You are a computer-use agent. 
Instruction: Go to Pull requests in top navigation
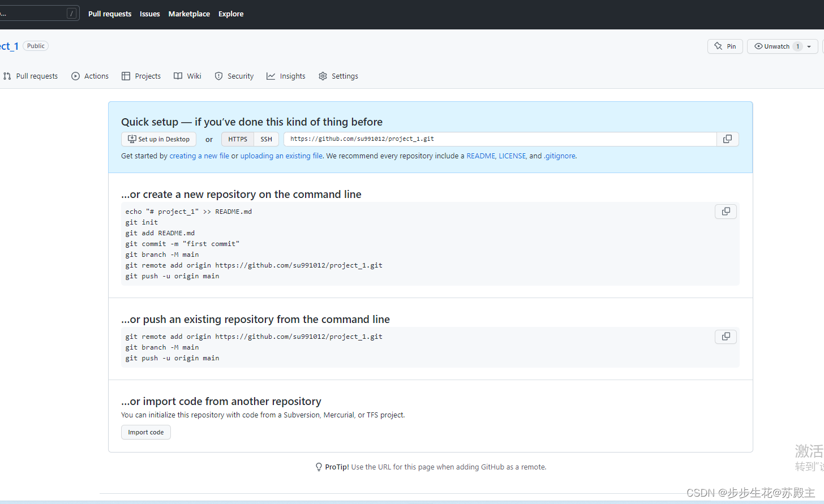click(110, 14)
